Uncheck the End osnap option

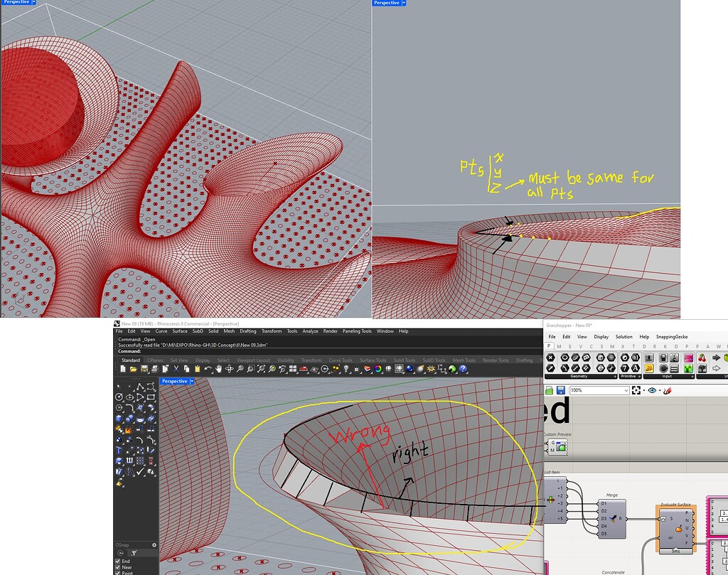coord(117,561)
